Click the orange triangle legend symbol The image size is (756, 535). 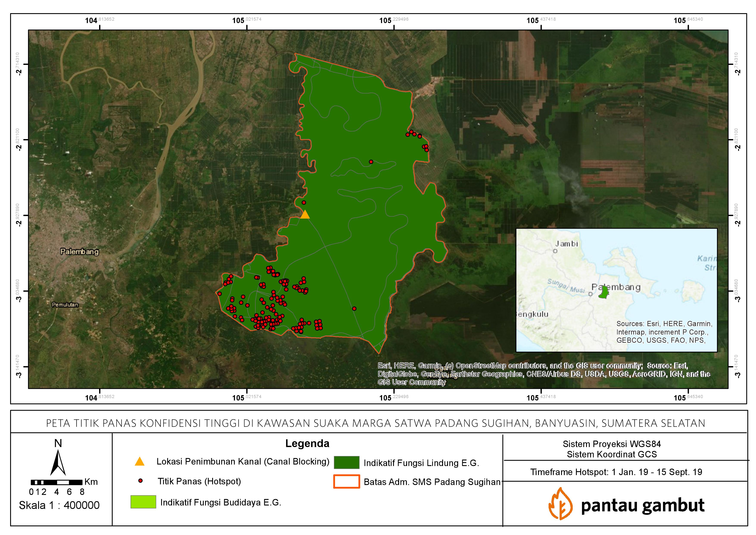point(140,461)
